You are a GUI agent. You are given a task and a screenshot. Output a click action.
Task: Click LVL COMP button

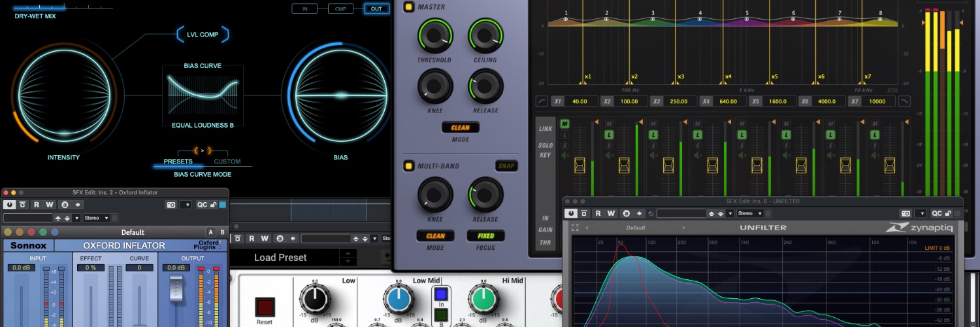203,34
